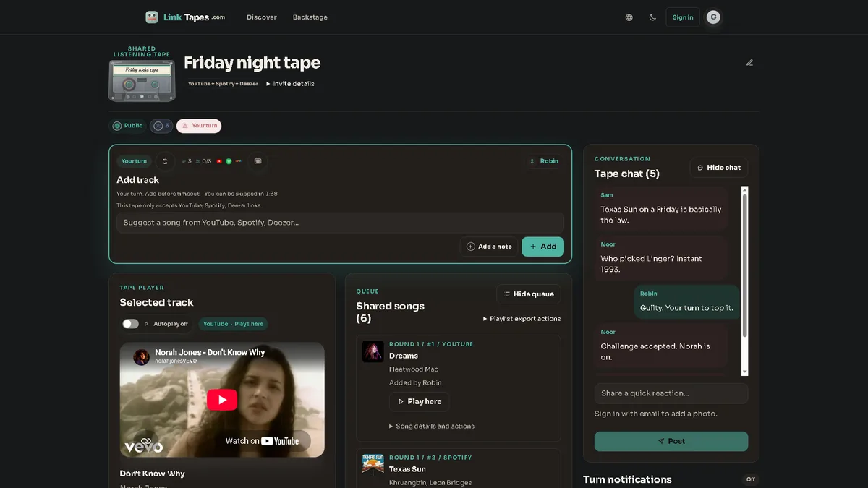Click the Tape chat (5) heading
This screenshot has height=488, width=868.
tap(627, 174)
